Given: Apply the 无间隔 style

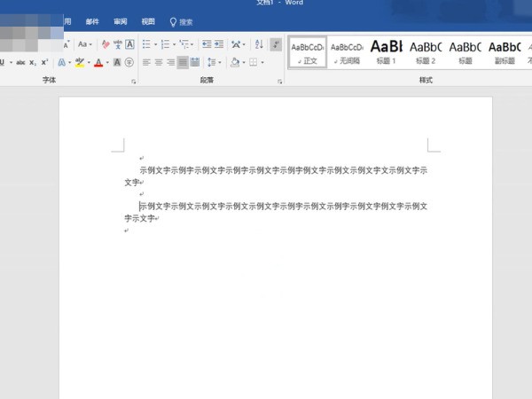Looking at the screenshot, I should pyautogui.click(x=347, y=52).
